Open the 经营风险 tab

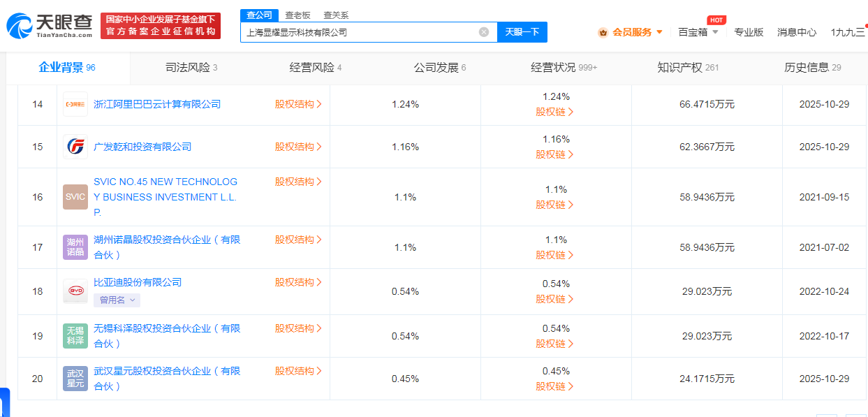tap(316, 68)
